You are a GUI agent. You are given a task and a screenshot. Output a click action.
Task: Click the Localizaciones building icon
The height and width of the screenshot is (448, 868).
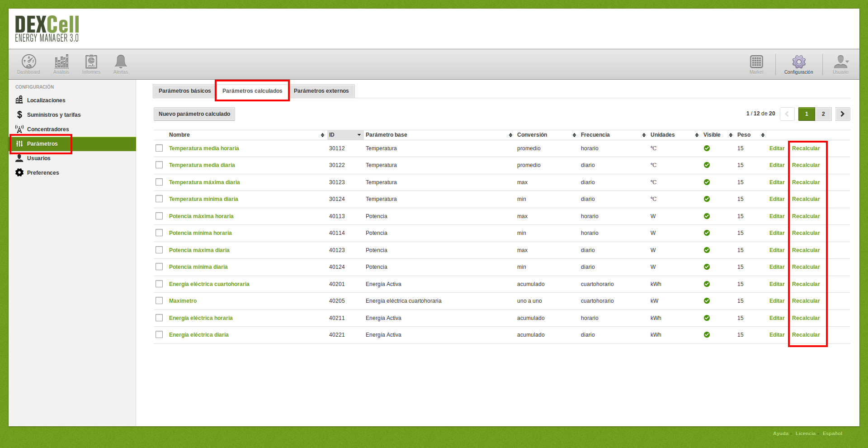tap(19, 100)
